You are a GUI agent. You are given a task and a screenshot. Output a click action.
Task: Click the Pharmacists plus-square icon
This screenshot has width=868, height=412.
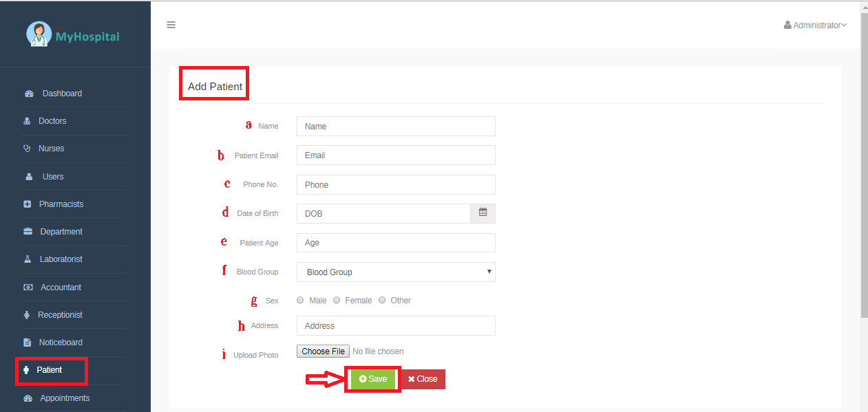pyautogui.click(x=28, y=204)
